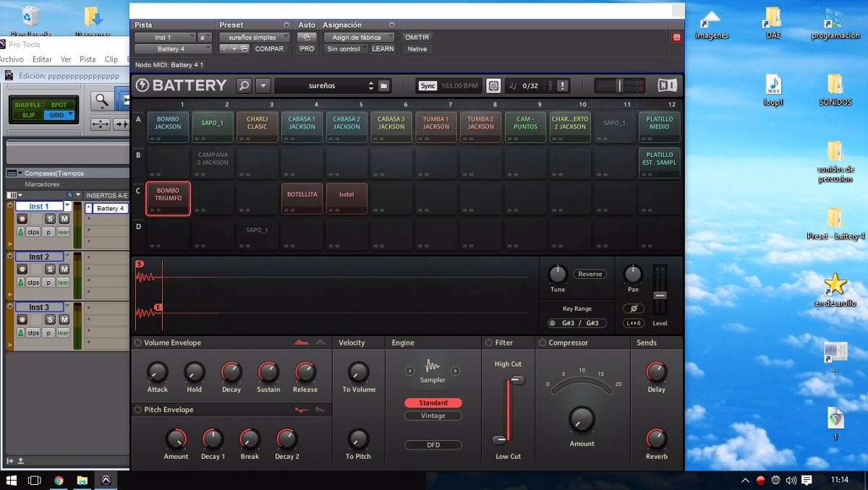
Task: Select the BOMBO TRIUMFO cell
Action: [x=168, y=198]
